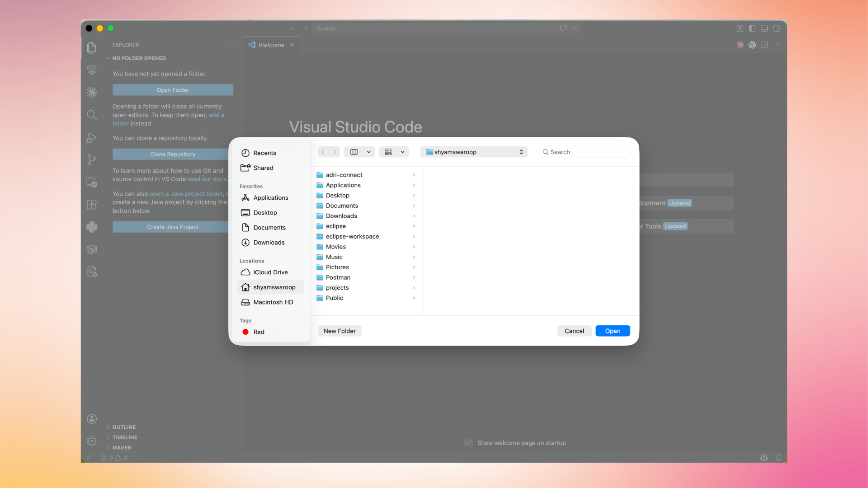This screenshot has width=868, height=488.
Task: Click the Open Folder button
Action: pos(173,90)
